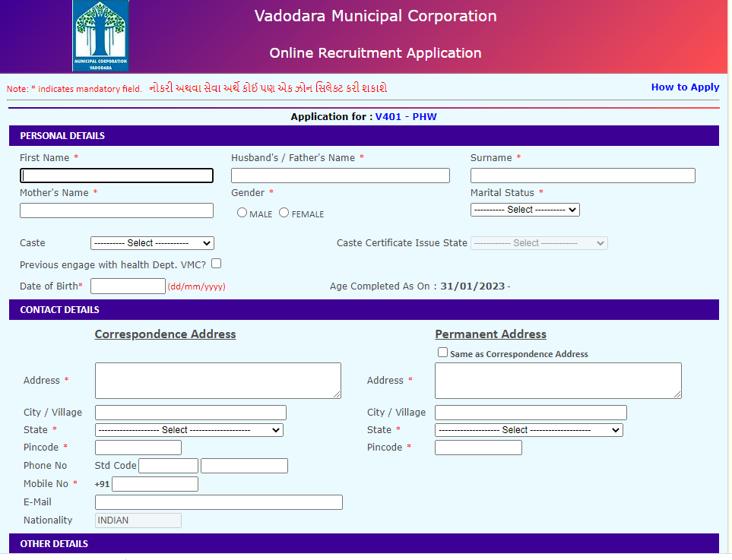Open the How to Apply link
Viewport: 732px width, 560px height.
tap(684, 87)
